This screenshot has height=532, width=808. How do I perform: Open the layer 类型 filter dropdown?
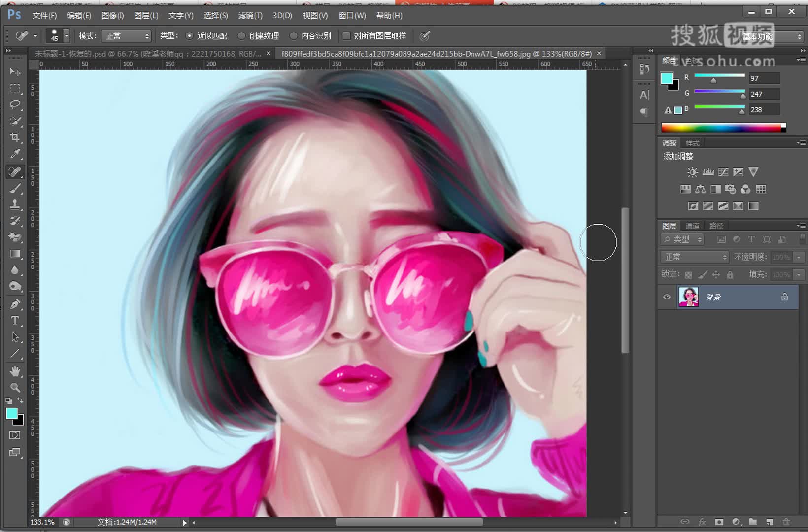(x=682, y=239)
